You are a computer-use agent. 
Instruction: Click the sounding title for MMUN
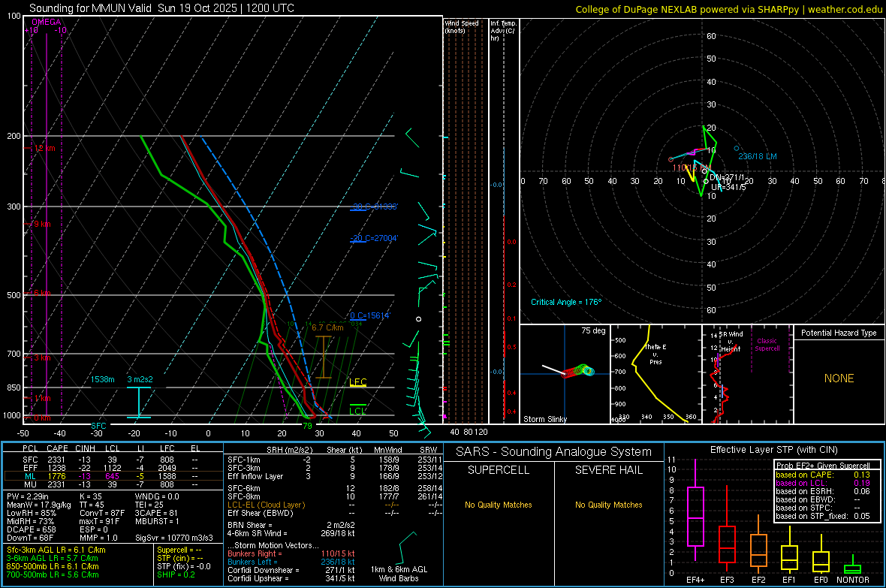[x=161, y=8]
